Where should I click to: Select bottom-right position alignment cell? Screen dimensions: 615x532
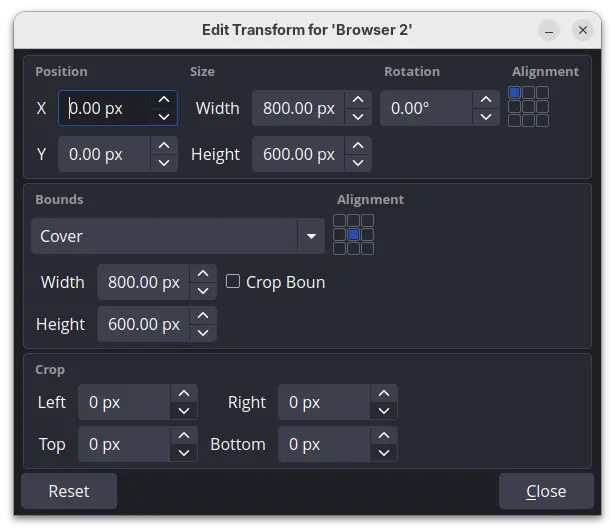click(x=543, y=121)
